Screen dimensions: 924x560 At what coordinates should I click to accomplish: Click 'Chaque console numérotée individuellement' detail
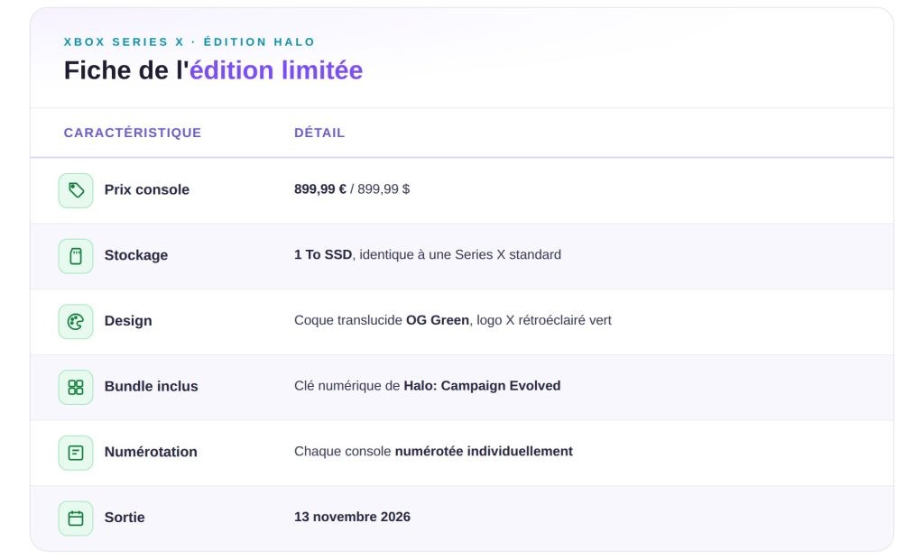433,451
